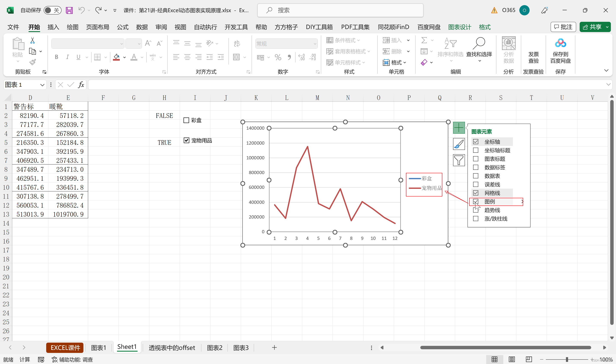Click the Center align icon
The width and height of the screenshot is (616, 364).
point(187,57)
